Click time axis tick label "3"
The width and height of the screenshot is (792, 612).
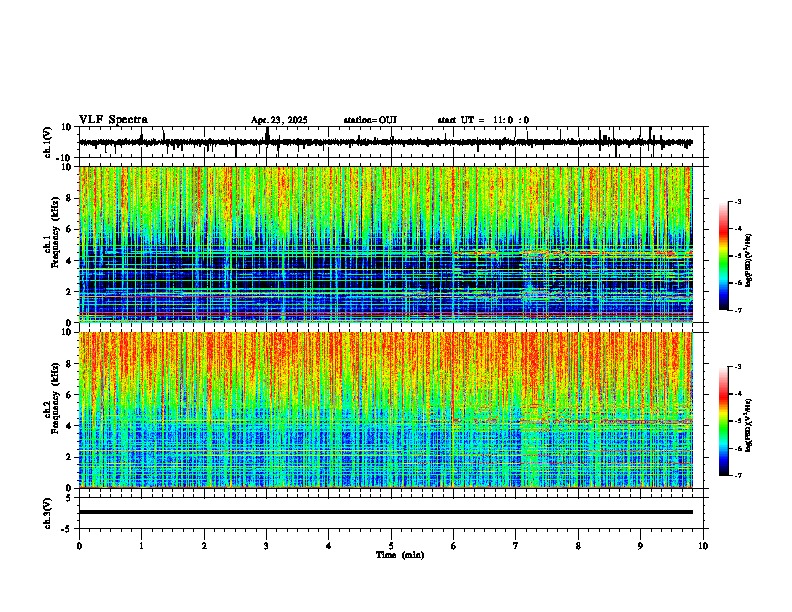coord(266,546)
